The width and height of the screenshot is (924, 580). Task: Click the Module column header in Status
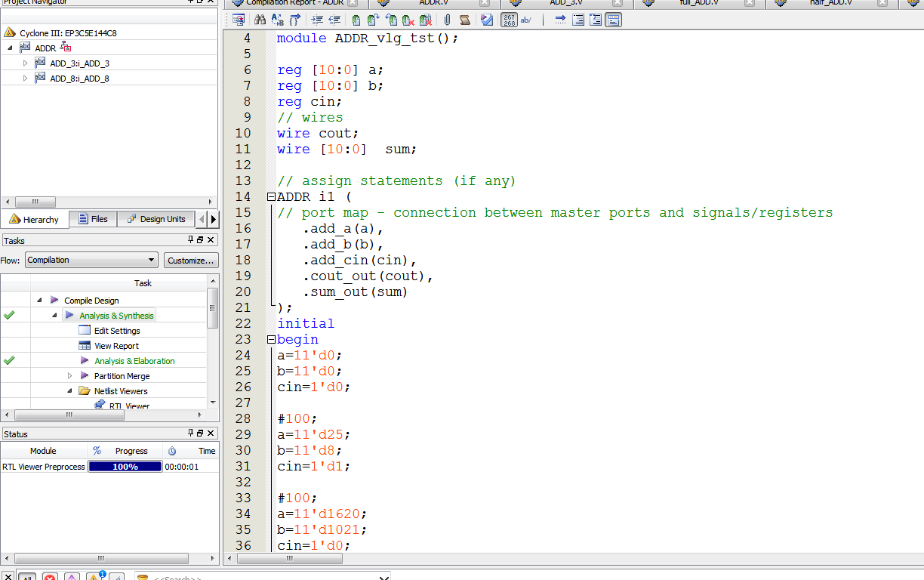pyautogui.click(x=43, y=451)
